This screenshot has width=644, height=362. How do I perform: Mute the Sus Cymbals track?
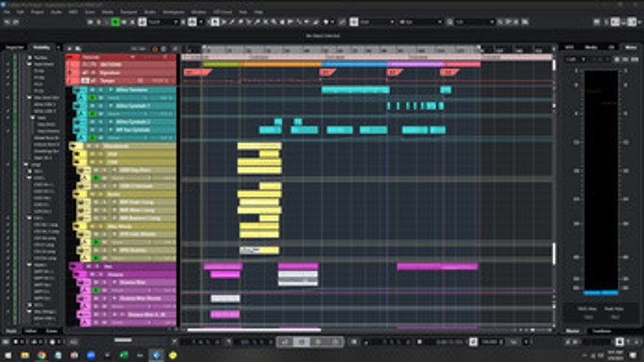93,130
